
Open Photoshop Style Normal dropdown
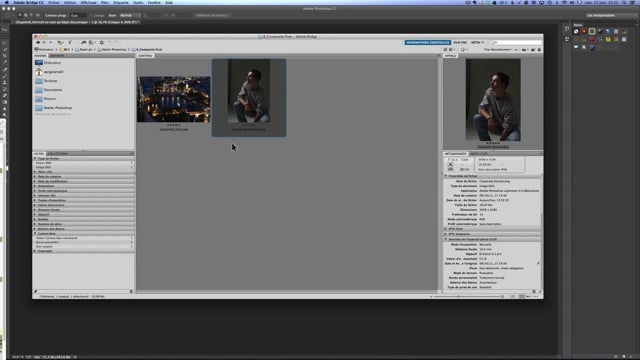130,16
